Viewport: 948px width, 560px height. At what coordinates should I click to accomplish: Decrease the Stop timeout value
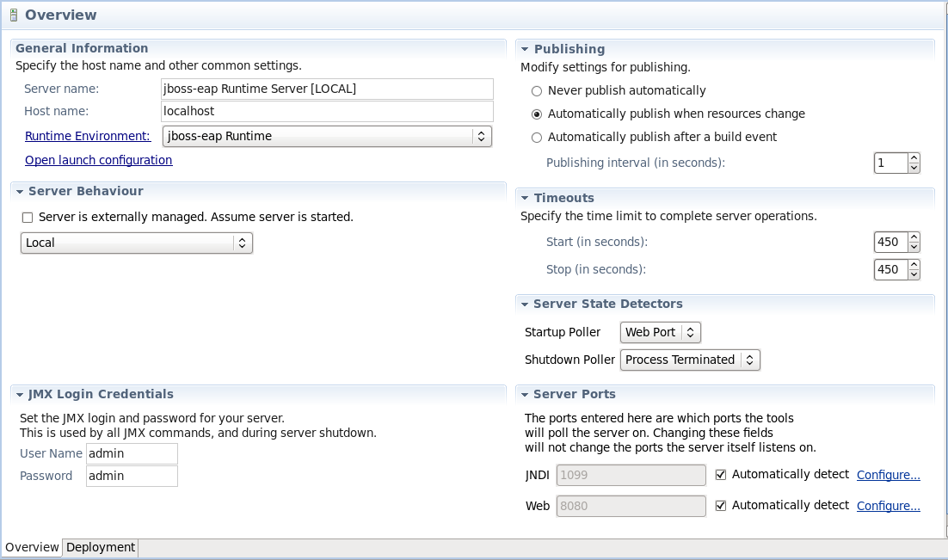click(x=914, y=274)
